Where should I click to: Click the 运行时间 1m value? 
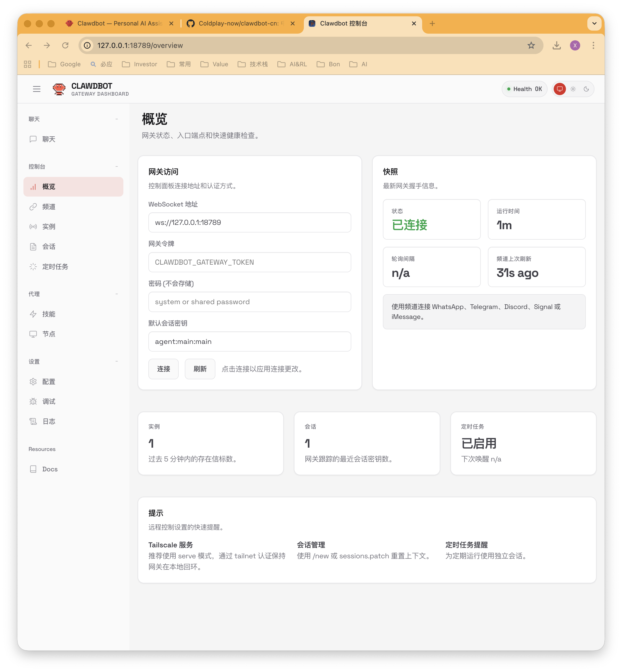[x=504, y=225]
